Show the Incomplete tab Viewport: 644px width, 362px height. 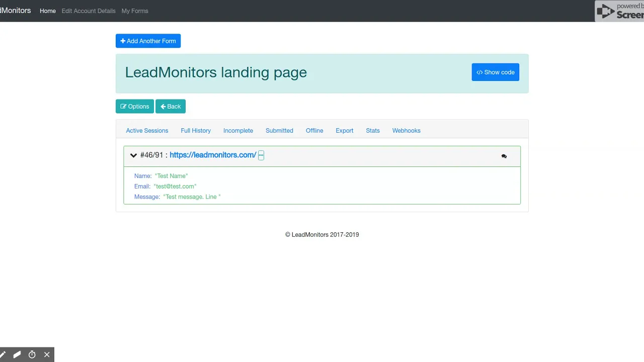(238, 131)
